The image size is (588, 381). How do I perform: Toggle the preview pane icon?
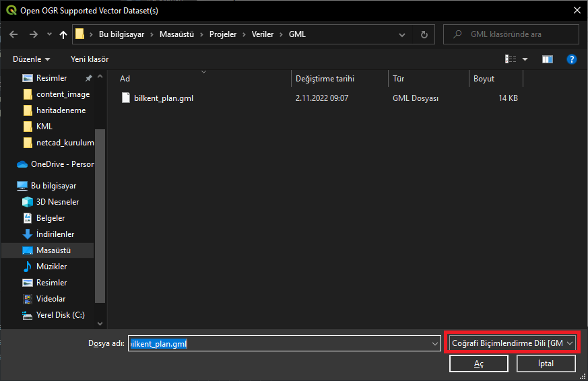tap(548, 59)
